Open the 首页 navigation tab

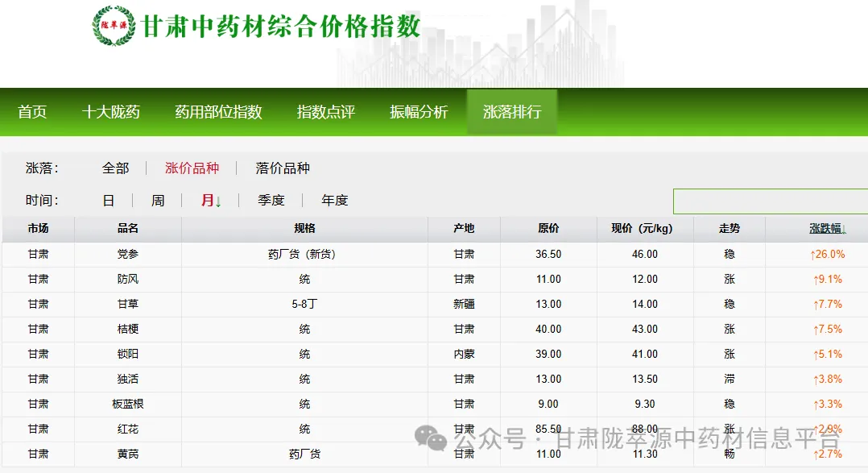point(32,112)
